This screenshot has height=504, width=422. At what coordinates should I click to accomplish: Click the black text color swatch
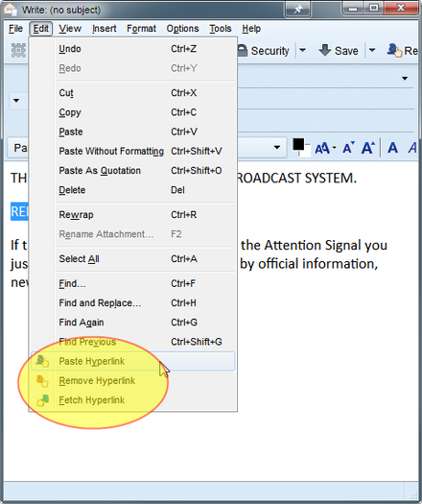pyautogui.click(x=298, y=145)
